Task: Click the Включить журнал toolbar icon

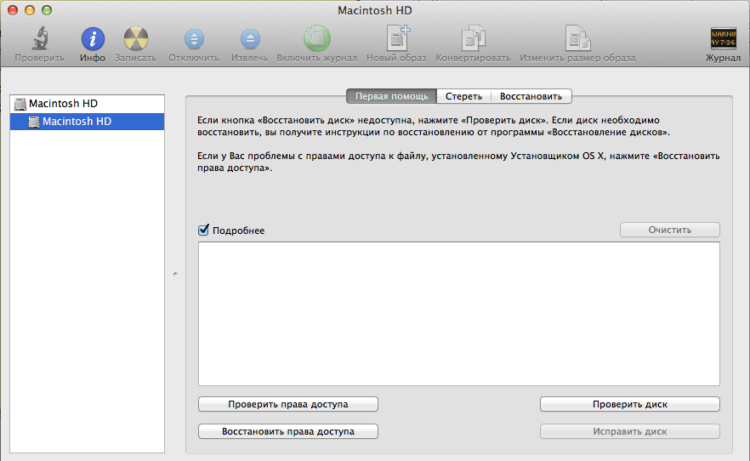Action: pyautogui.click(x=317, y=38)
